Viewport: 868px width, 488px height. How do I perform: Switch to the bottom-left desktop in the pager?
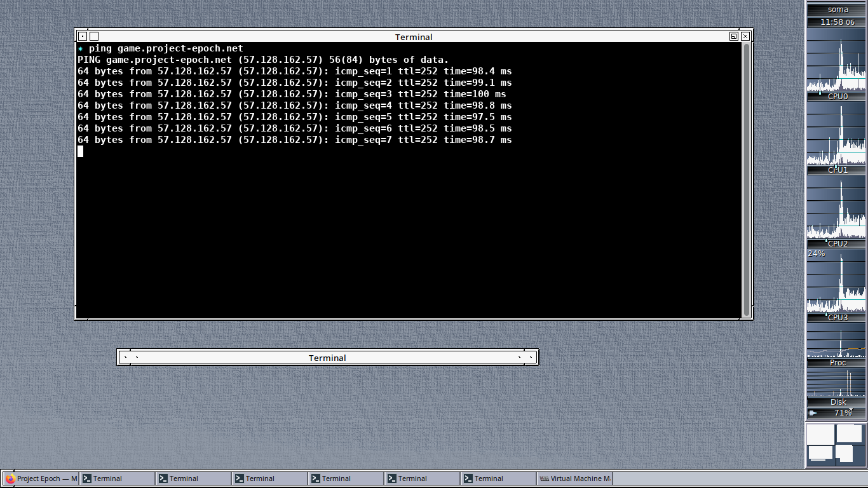click(821, 454)
